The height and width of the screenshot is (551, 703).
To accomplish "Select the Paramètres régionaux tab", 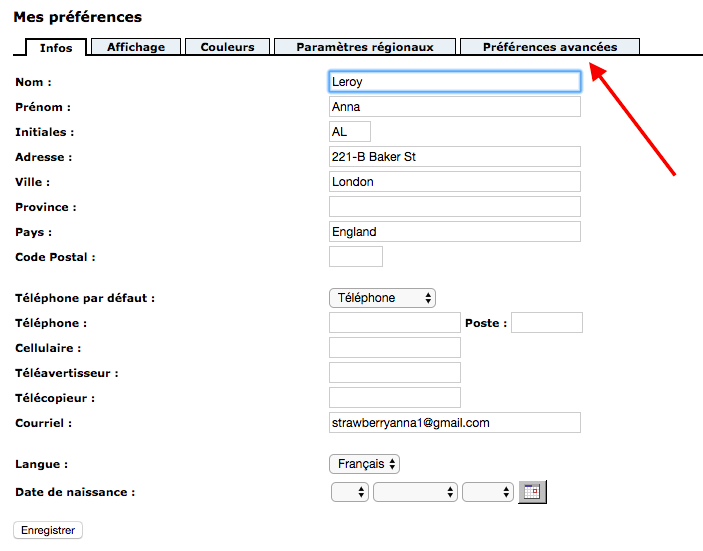I will tap(364, 47).
